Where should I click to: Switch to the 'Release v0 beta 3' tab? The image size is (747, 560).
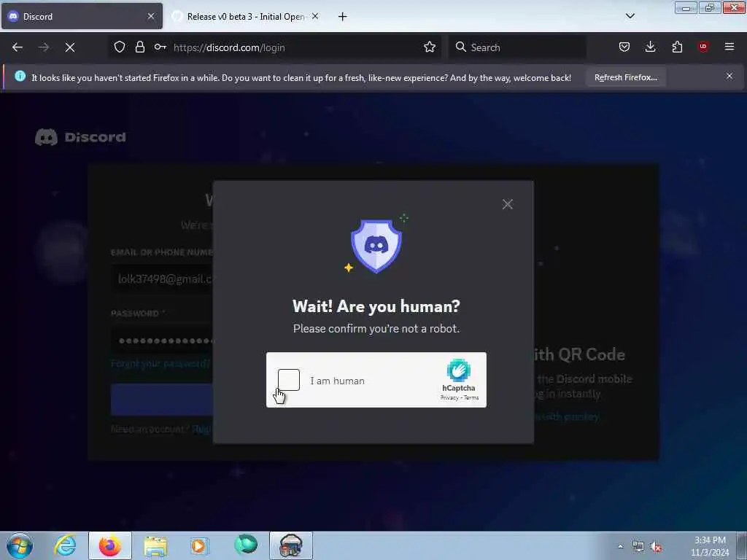coord(245,16)
